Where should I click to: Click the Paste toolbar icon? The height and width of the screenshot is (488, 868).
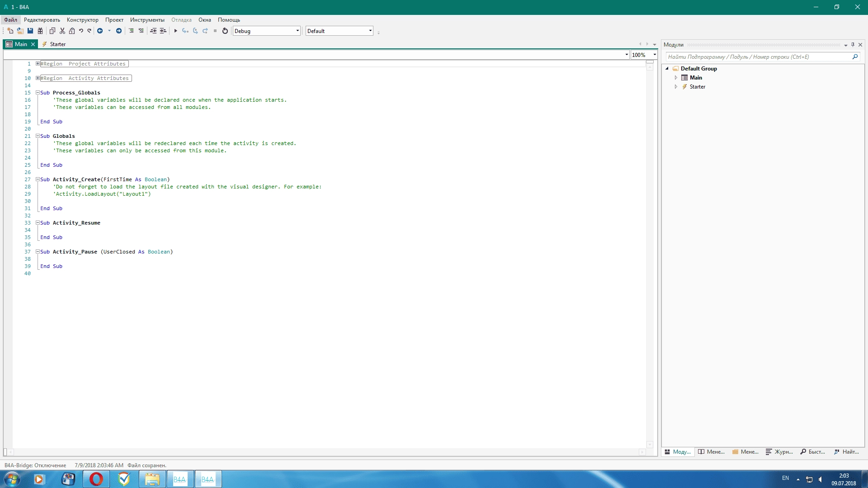click(72, 31)
